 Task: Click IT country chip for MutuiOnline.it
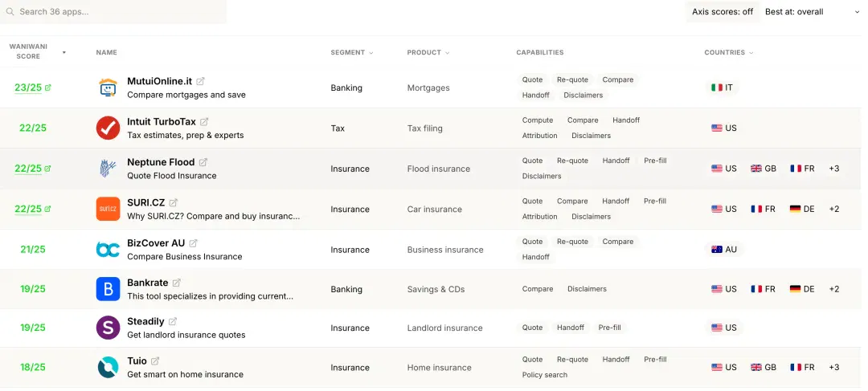(722, 88)
